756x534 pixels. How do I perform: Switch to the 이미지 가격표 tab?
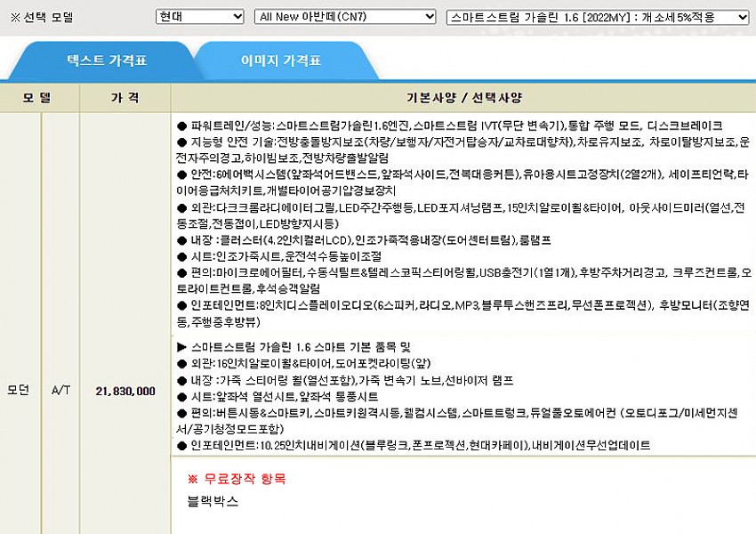[281, 61]
